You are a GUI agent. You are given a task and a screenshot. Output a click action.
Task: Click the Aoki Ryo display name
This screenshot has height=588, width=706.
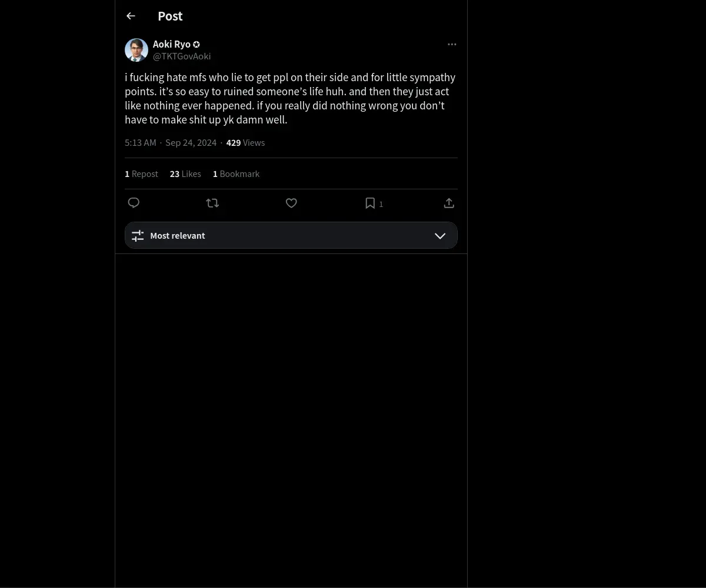[x=172, y=44]
